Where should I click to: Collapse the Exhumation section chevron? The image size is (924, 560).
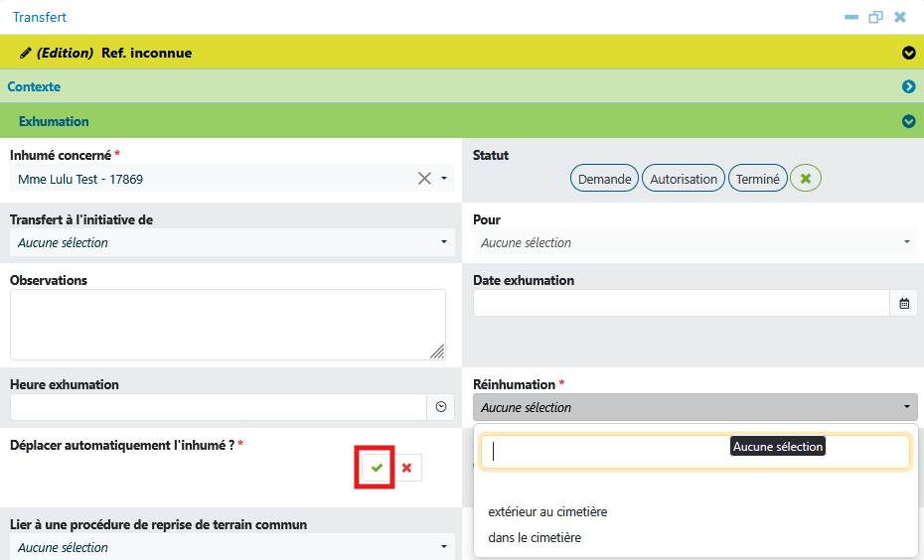click(x=909, y=121)
